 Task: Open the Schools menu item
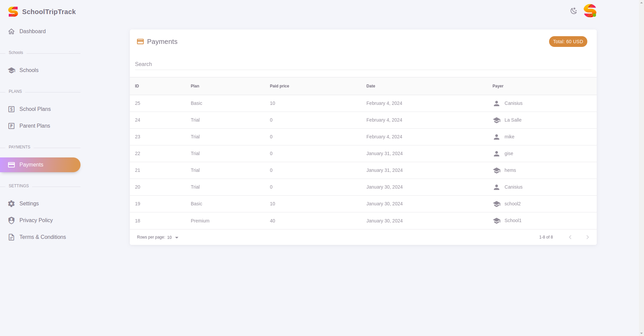[x=29, y=70]
